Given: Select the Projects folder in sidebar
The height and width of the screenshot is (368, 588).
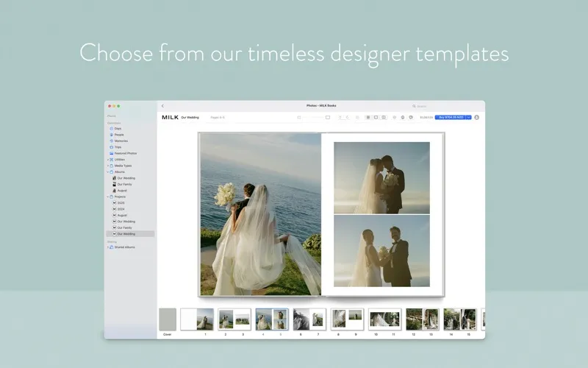Looking at the screenshot, I should (x=118, y=197).
